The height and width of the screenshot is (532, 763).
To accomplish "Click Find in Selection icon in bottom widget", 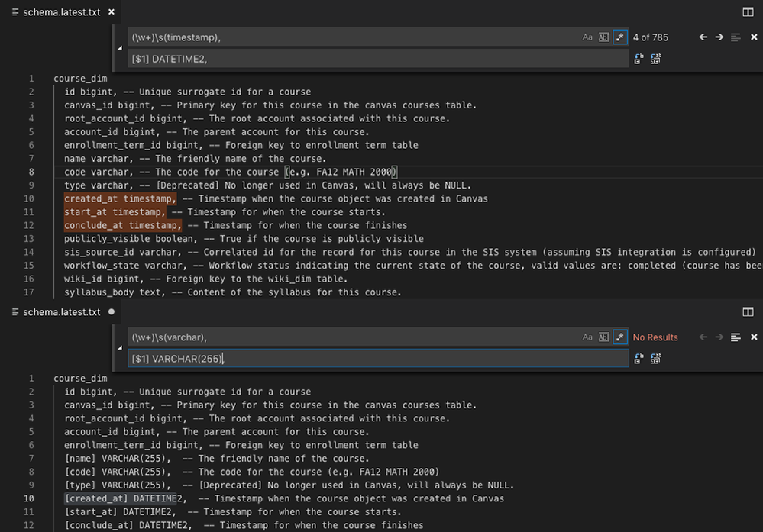I will point(734,337).
